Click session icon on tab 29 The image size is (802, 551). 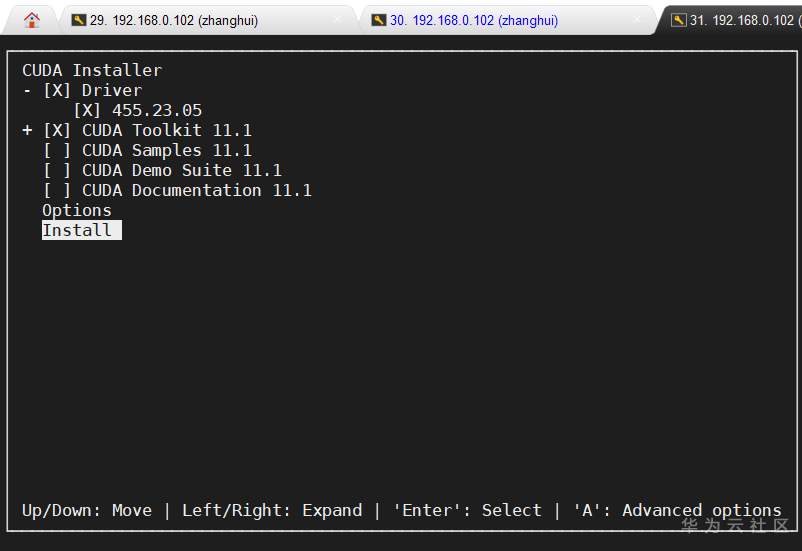pyautogui.click(x=79, y=20)
